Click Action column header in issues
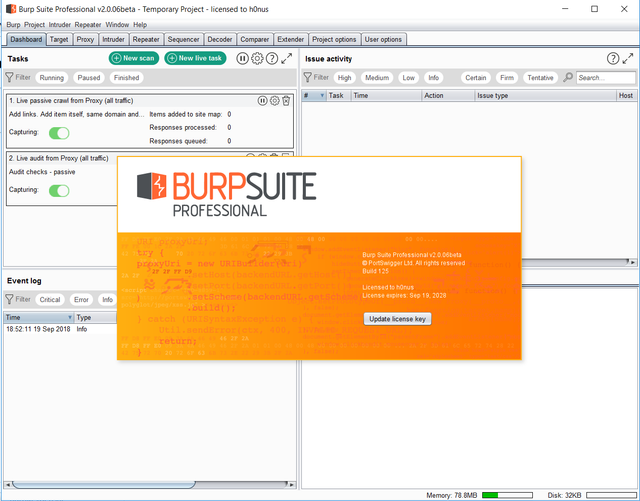 point(448,96)
